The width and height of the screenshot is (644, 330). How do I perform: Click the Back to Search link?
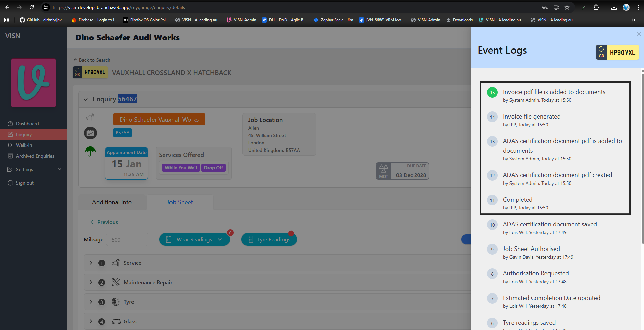pos(92,60)
